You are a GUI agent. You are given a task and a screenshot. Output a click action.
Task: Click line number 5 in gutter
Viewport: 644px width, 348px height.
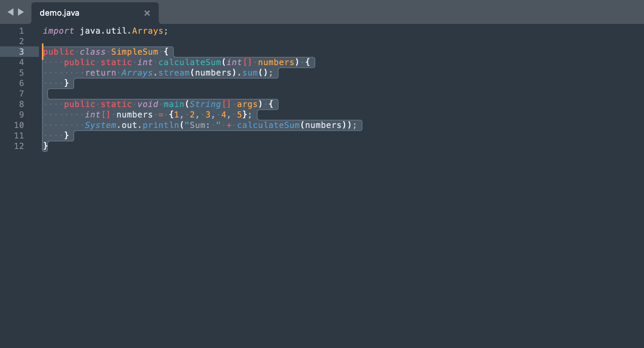point(21,73)
